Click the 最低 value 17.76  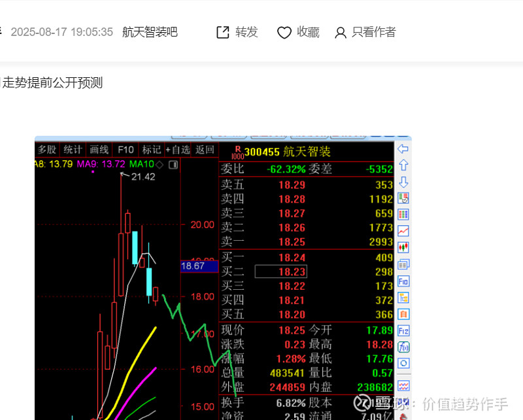(x=380, y=359)
